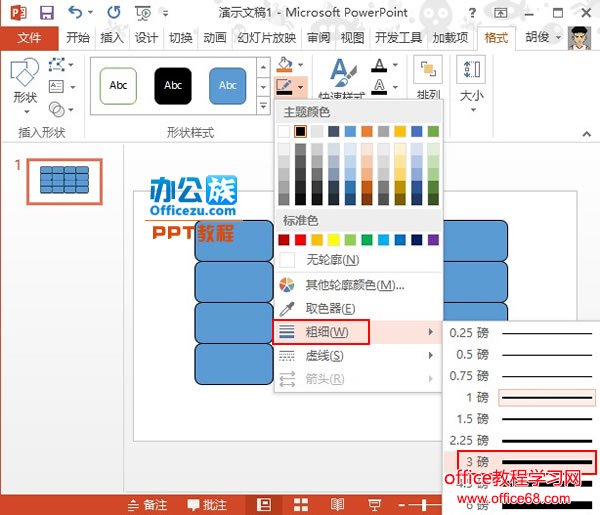Start slideshow from beginning via toolbar icon
600x515 pixels.
[x=143, y=13]
